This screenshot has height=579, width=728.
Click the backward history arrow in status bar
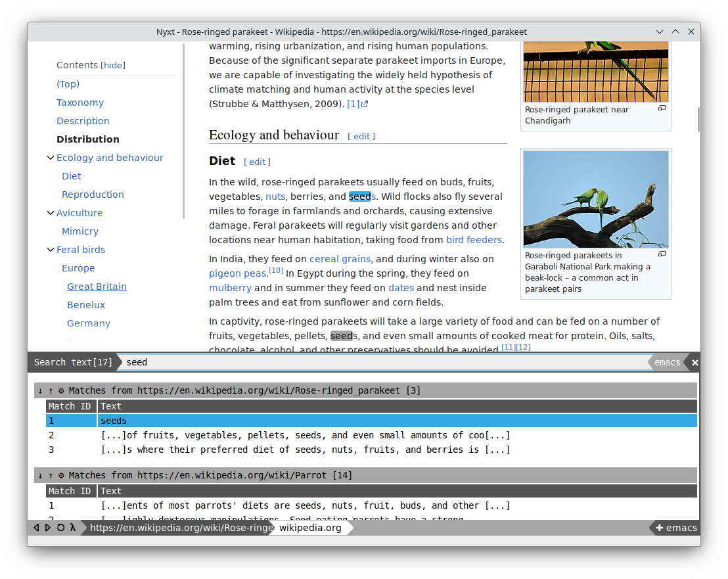(36, 528)
